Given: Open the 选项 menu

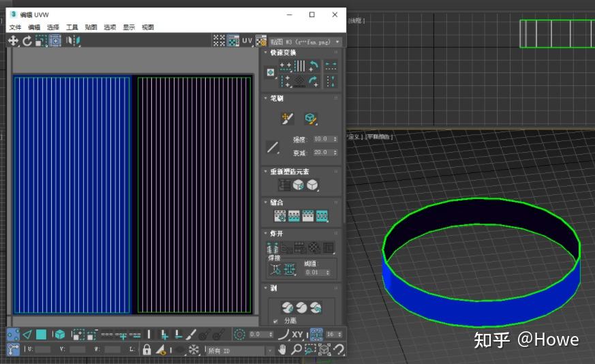Looking at the screenshot, I should [110, 27].
